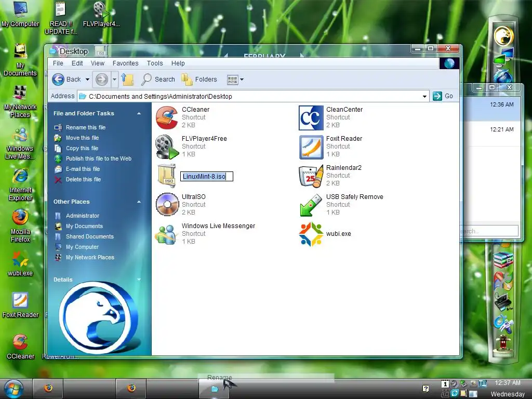532x399 pixels.
Task: Open the Search pane
Action: [x=158, y=79]
